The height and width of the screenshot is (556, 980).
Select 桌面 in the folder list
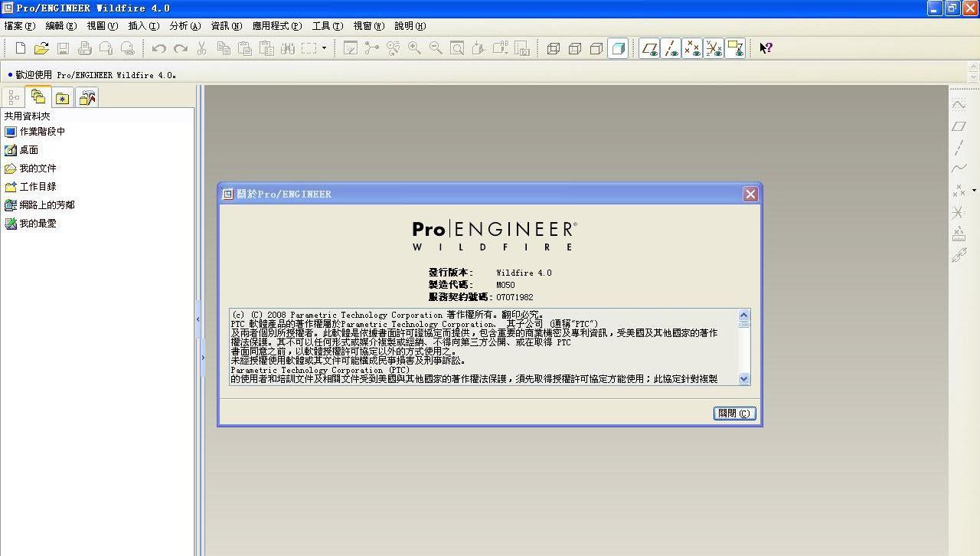click(21, 150)
